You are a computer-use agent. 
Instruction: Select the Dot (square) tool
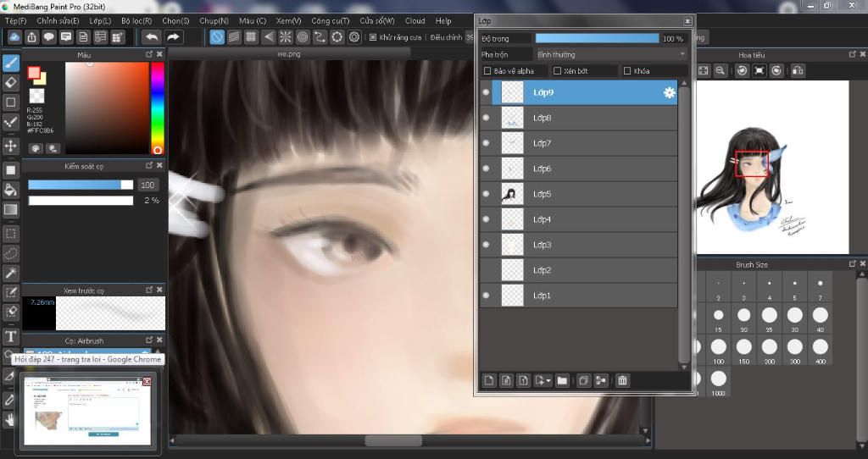(10, 102)
